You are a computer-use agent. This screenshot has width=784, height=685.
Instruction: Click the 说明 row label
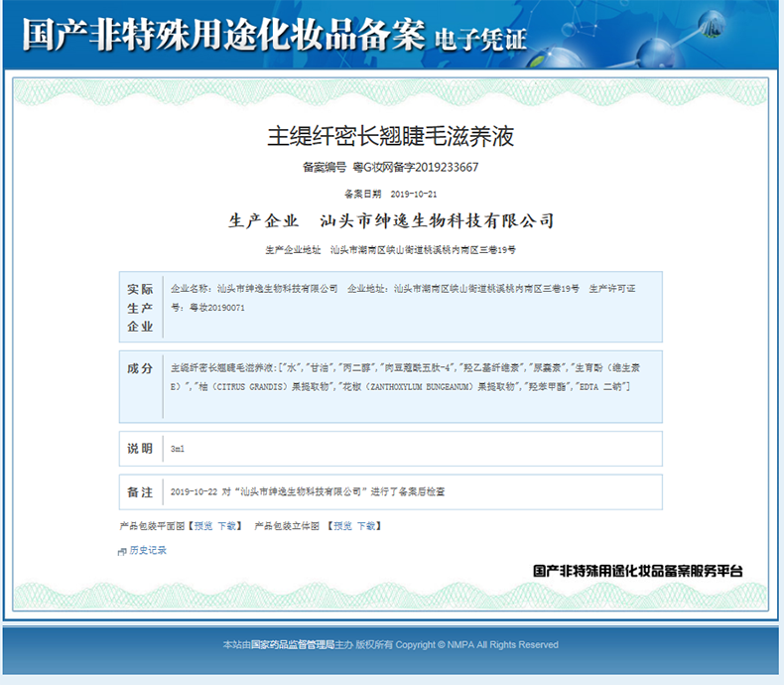click(140, 449)
